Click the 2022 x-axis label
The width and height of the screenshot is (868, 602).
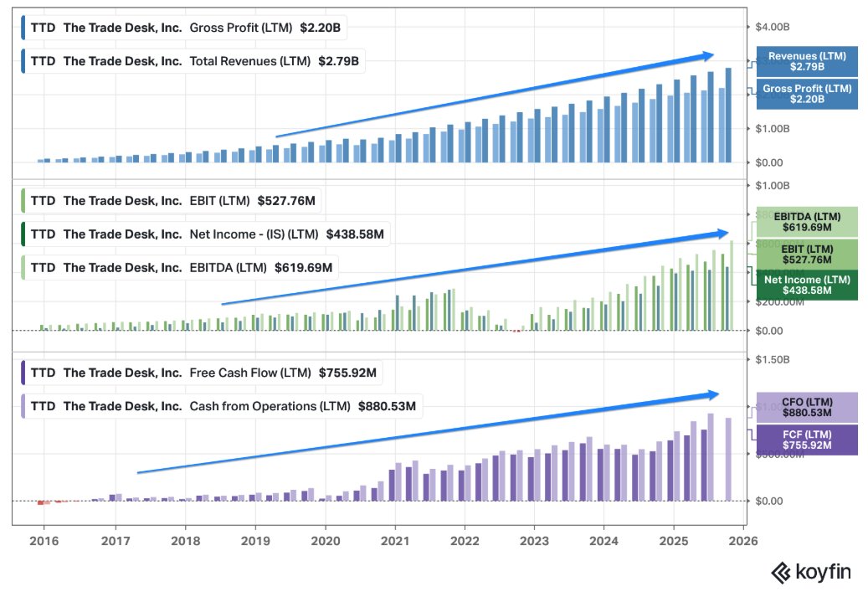[465, 541]
